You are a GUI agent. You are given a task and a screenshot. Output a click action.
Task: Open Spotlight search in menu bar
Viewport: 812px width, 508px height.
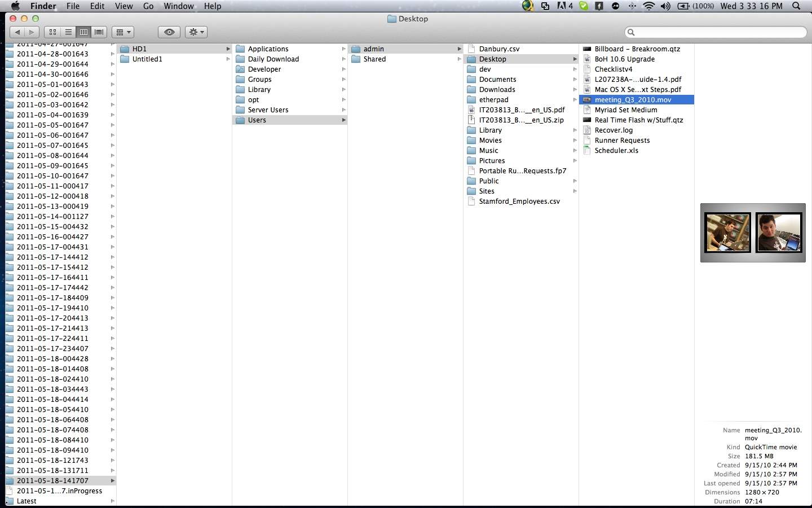click(x=796, y=6)
